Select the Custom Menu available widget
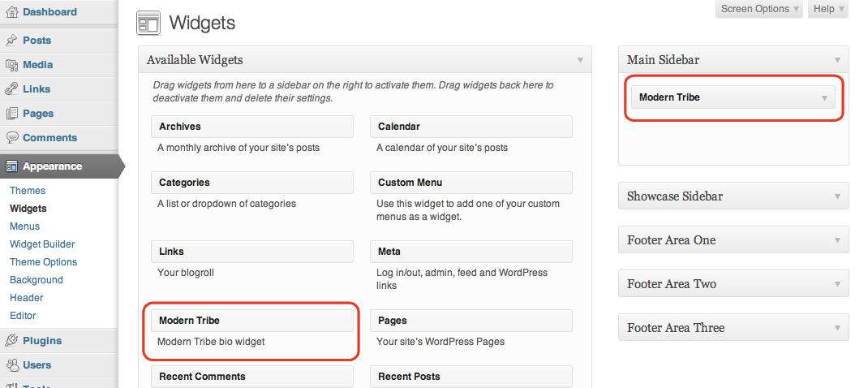 click(471, 183)
